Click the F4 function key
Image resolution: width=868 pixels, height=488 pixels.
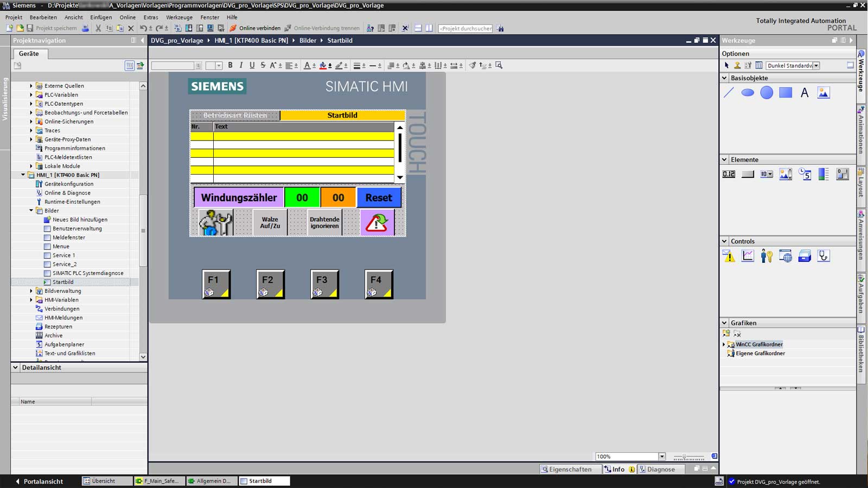click(x=379, y=284)
